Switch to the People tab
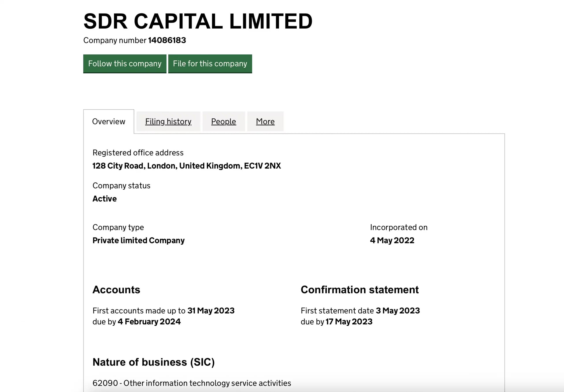Viewport: 564px width, 392px height. click(224, 122)
